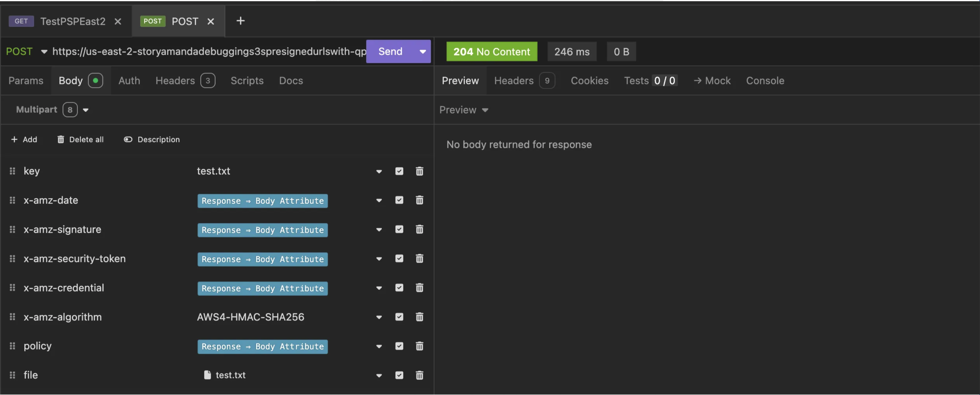Open type dropdown for policy row
The height and width of the screenshot is (395, 980).
[x=379, y=346]
